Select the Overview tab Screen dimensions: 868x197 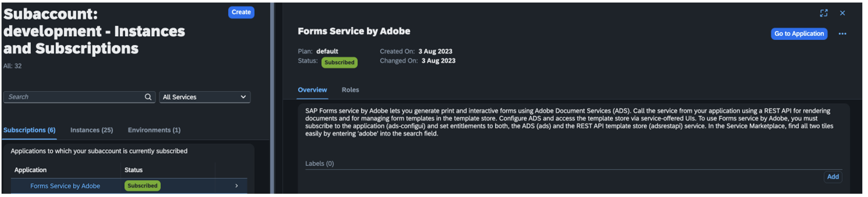click(x=312, y=90)
